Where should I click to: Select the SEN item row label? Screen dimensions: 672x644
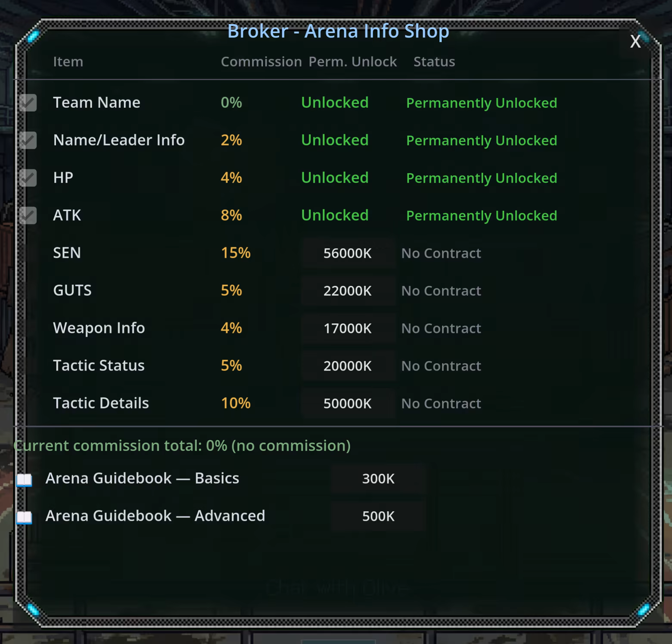(67, 253)
